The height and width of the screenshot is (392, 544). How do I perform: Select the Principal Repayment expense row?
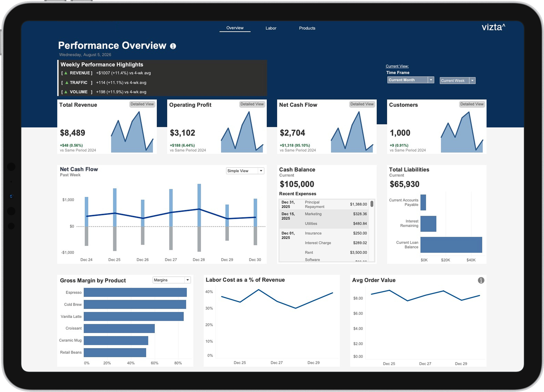click(324, 204)
